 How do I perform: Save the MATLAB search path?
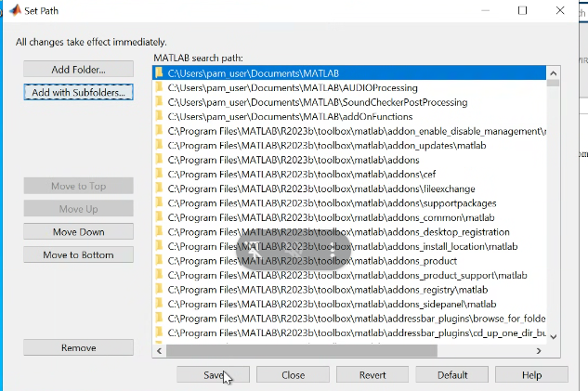coord(214,375)
